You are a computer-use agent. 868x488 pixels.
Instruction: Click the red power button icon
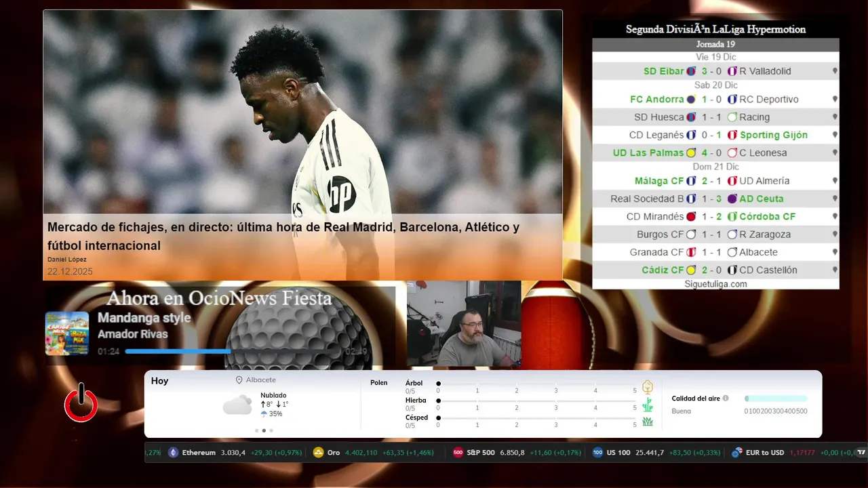pyautogui.click(x=81, y=403)
